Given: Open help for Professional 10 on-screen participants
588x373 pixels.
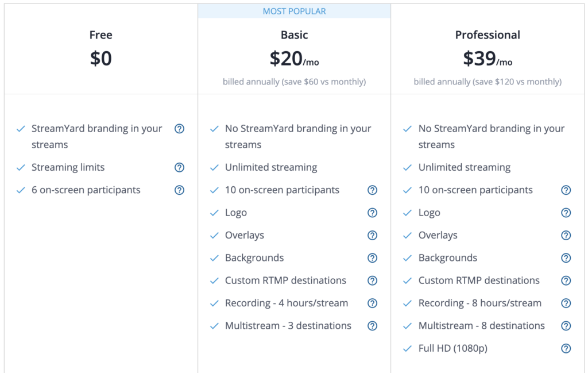Looking at the screenshot, I should click(x=566, y=190).
